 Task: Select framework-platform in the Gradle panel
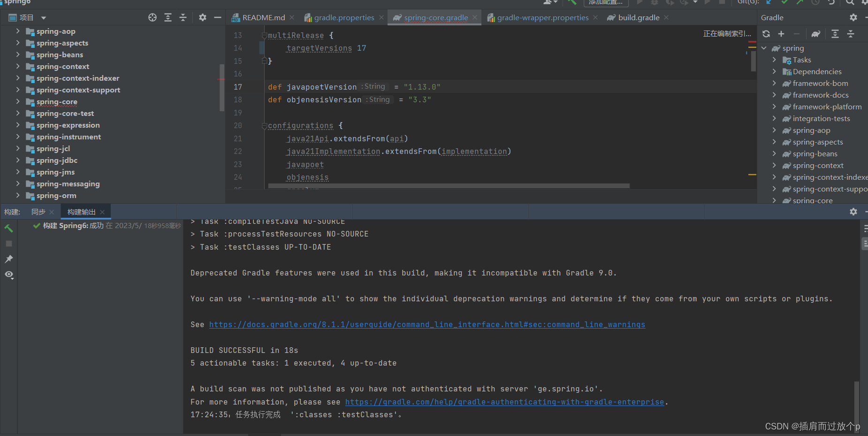pyautogui.click(x=827, y=107)
